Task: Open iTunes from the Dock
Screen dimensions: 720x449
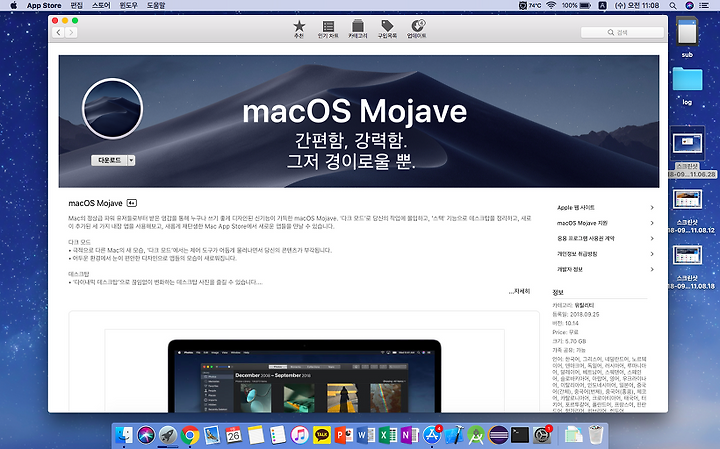Action: (300, 435)
